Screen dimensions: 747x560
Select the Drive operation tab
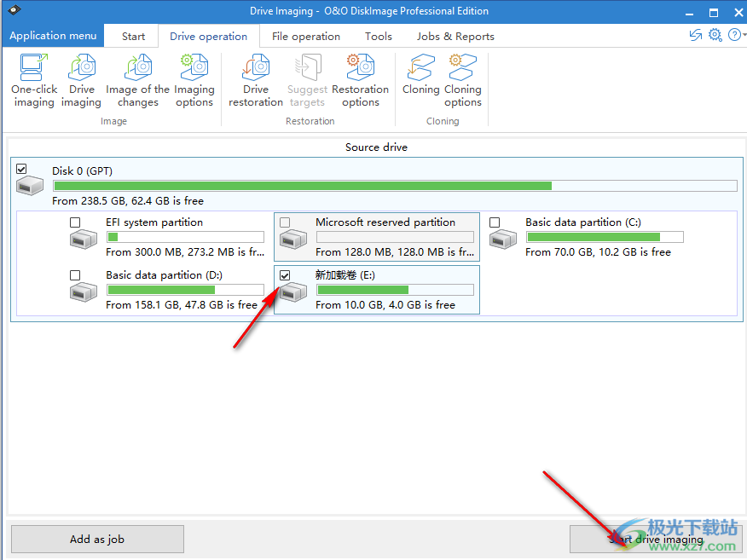(209, 37)
